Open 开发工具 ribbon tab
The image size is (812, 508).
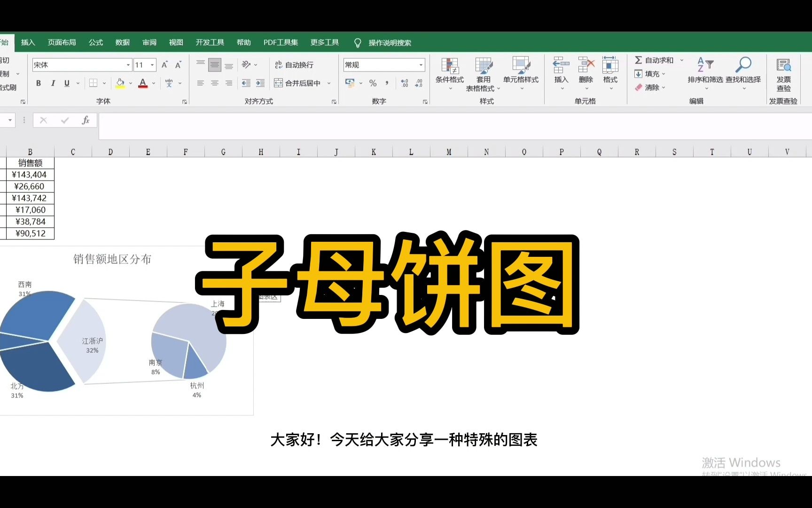pyautogui.click(x=210, y=42)
